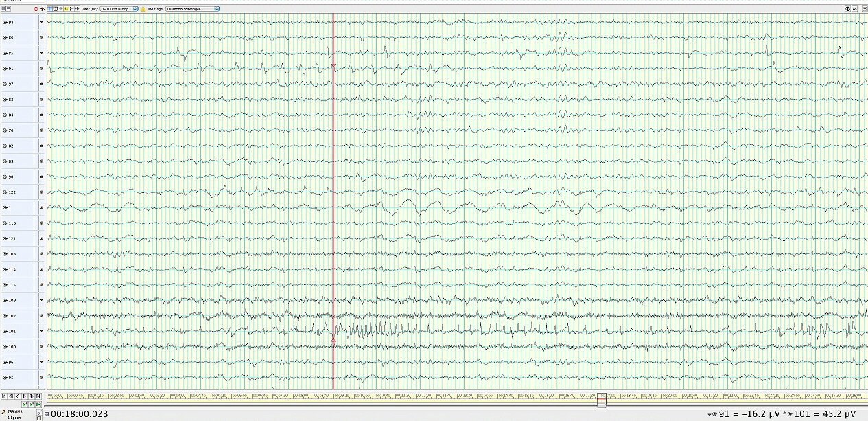The image size is (868, 421).
Task: Select channel 91 label in channel list
Action: pos(11,69)
